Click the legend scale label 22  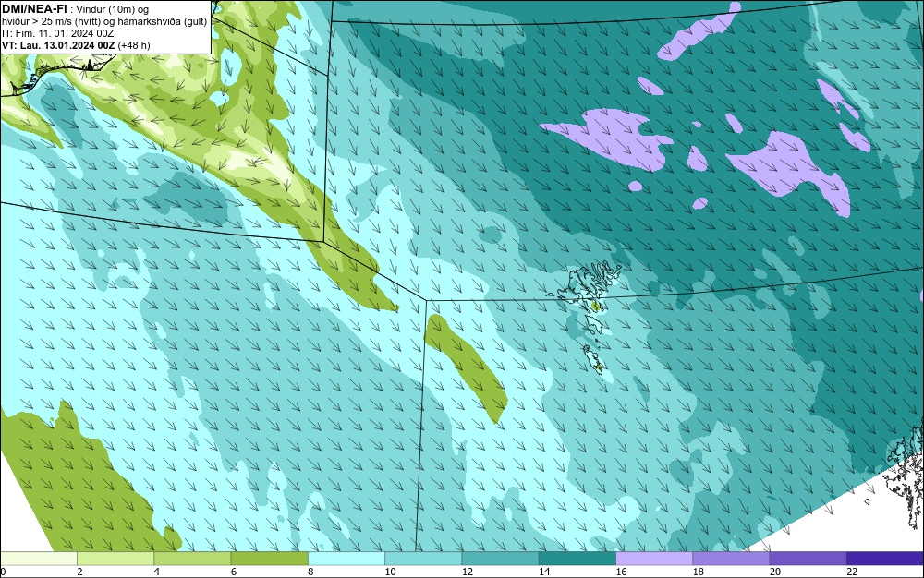point(852,572)
